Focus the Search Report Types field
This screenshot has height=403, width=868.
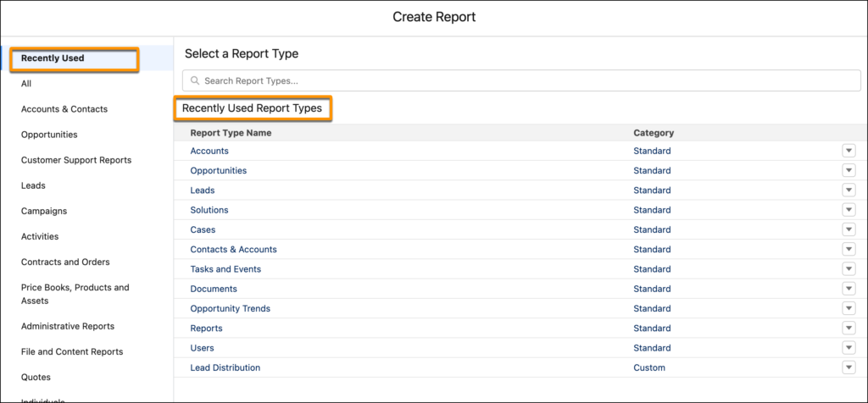521,80
